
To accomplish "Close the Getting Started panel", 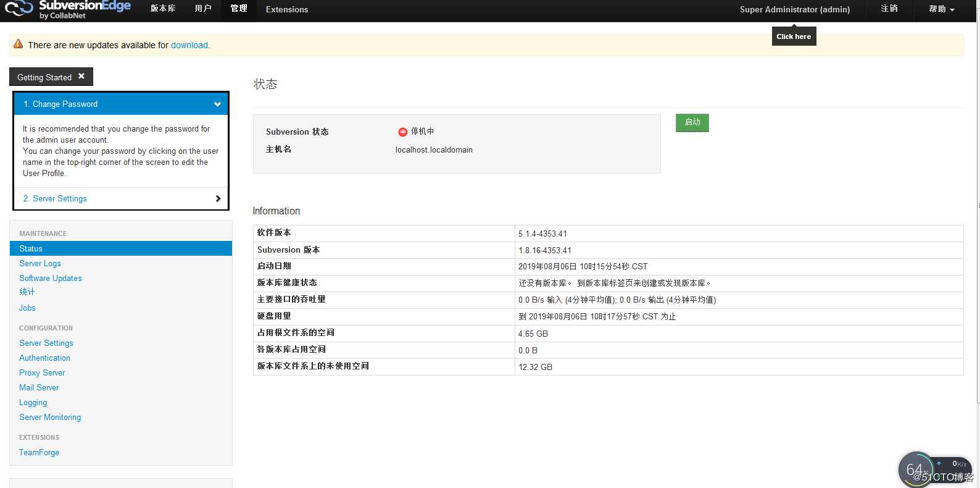I will point(81,77).
